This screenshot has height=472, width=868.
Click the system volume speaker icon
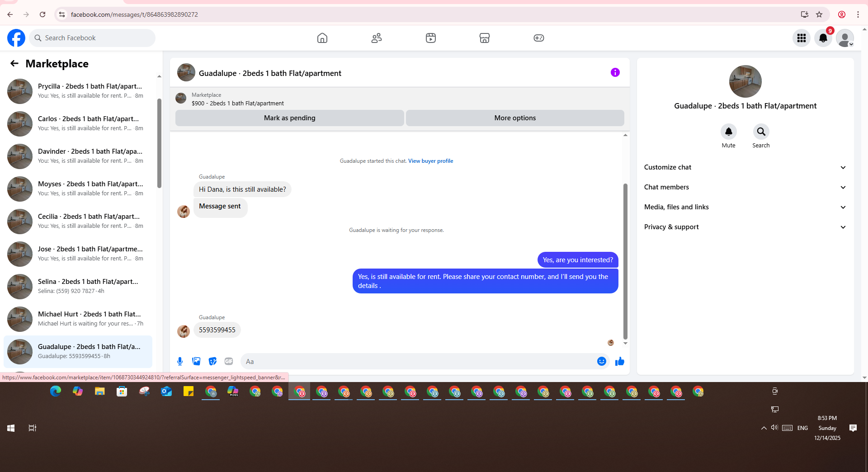pyautogui.click(x=774, y=428)
